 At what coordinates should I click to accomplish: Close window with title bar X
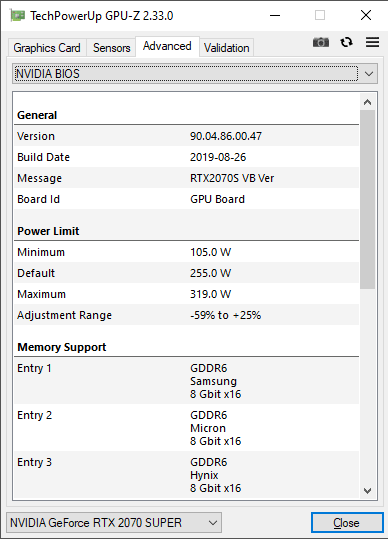point(366,15)
